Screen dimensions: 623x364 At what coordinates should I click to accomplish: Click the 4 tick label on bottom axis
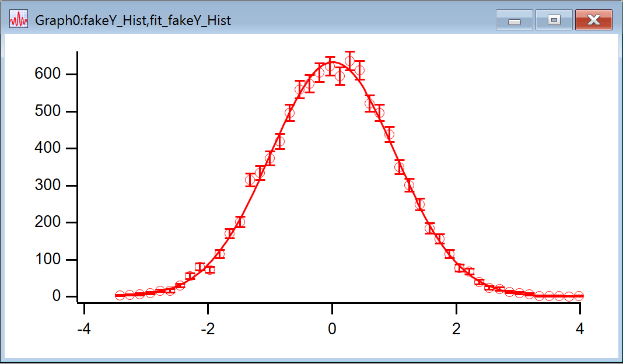click(x=580, y=328)
